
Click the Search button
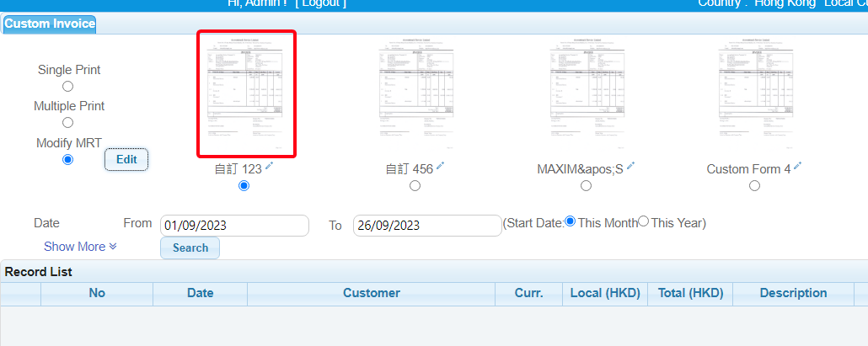pyautogui.click(x=190, y=248)
